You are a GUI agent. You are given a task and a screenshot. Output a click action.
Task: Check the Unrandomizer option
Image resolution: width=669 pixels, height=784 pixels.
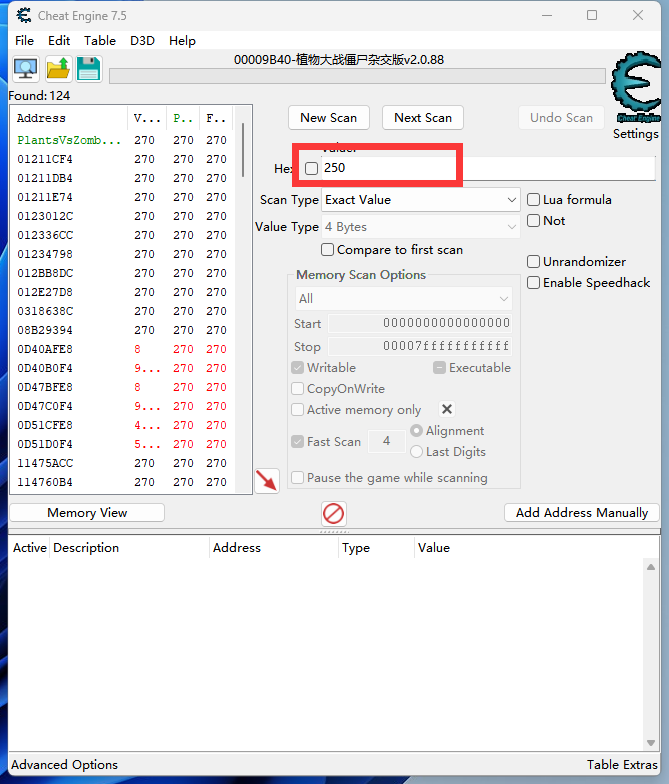tap(534, 262)
